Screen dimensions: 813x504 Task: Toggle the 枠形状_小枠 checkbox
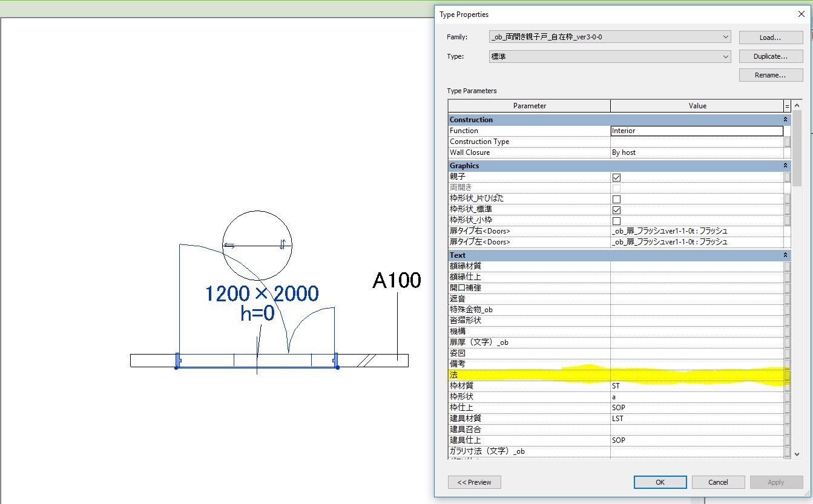click(616, 221)
